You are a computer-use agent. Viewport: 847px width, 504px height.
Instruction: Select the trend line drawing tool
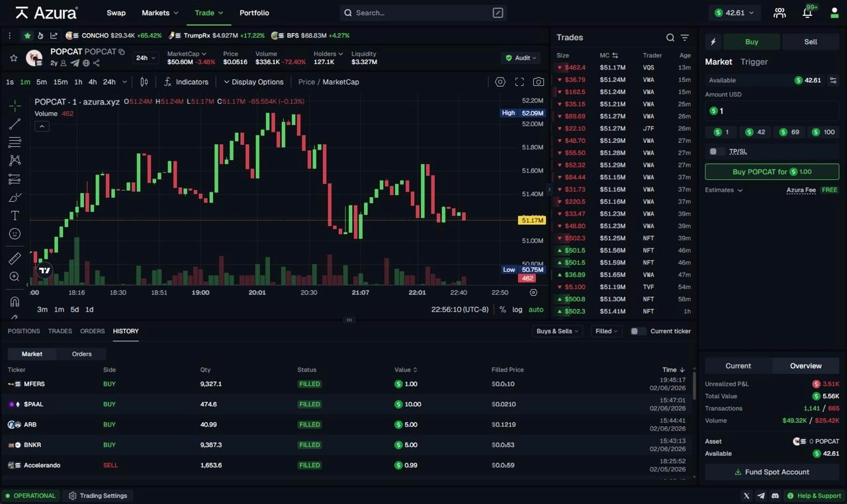coord(15,124)
